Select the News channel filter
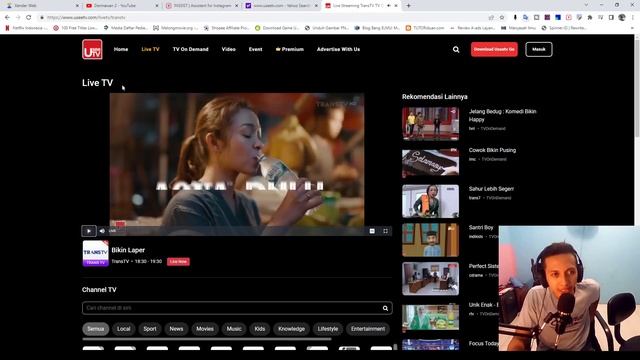The image size is (640, 360). (176, 329)
